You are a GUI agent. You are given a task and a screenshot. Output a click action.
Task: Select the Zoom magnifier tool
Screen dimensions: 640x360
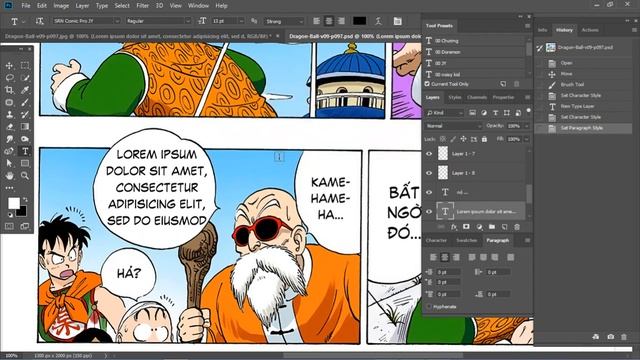click(x=25, y=176)
